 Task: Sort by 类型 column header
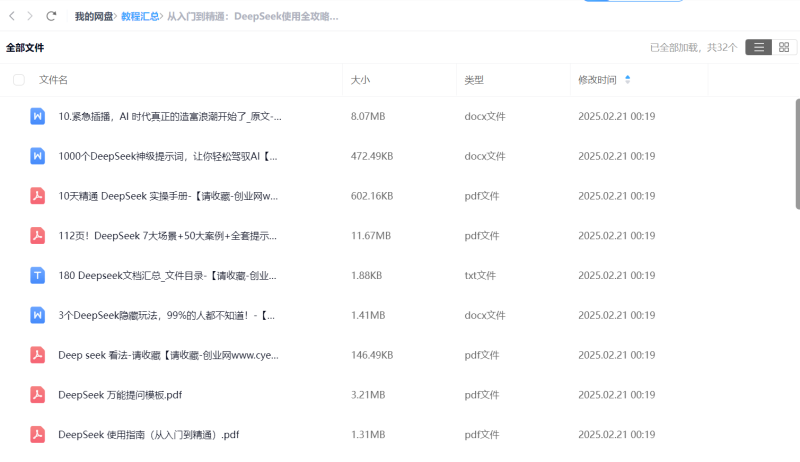point(474,80)
